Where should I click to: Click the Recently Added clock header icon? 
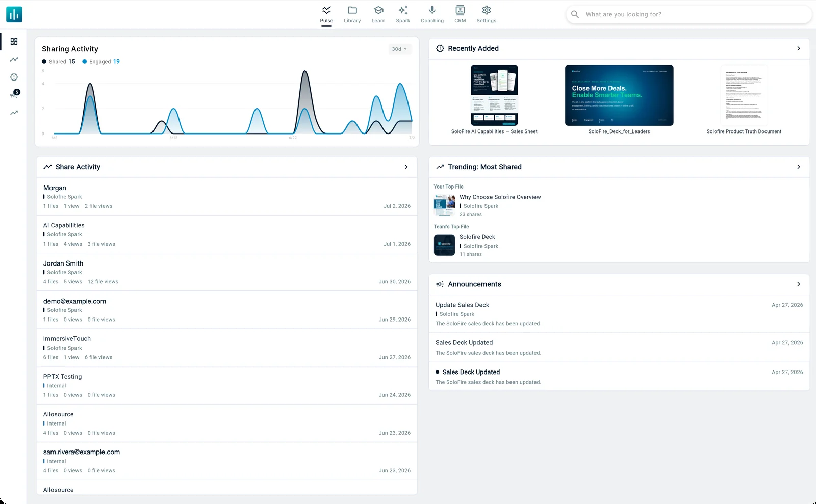pos(440,48)
